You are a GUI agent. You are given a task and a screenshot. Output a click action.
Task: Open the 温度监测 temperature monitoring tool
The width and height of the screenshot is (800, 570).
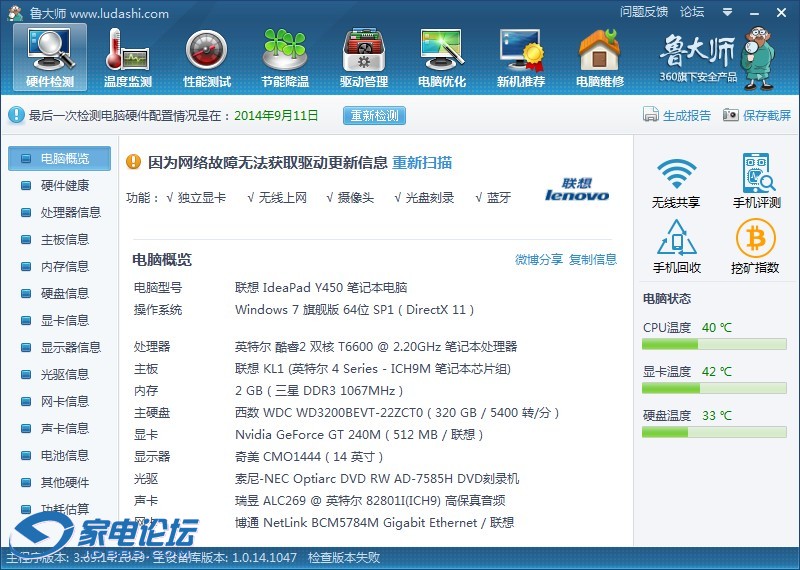pos(128,56)
